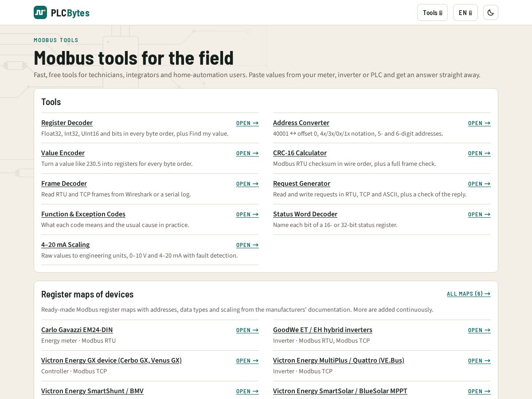The width and height of the screenshot is (532, 399).
Task: Open the 4–20 mA Scaling link
Action: 65,245
